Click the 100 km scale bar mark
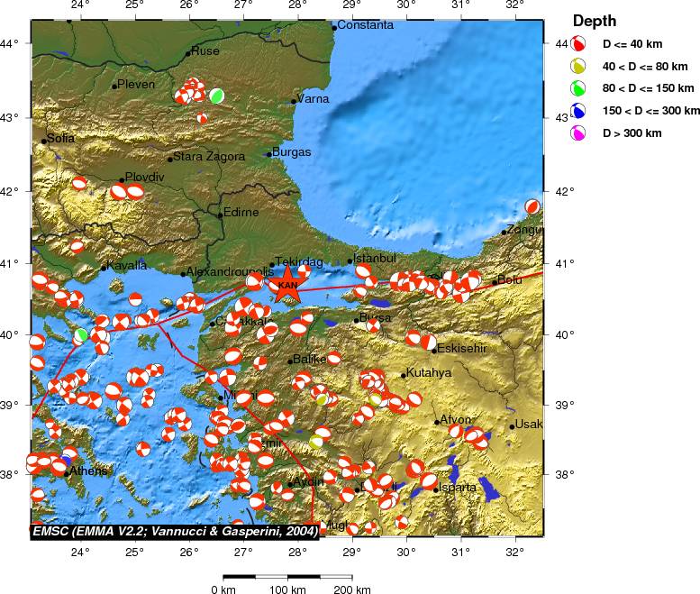 coord(286,589)
